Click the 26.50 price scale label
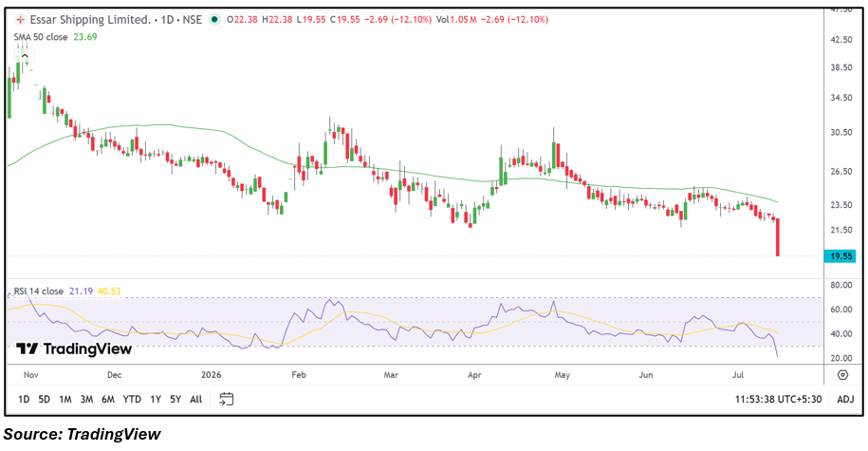This screenshot has height=451, width=868. pyautogui.click(x=841, y=172)
